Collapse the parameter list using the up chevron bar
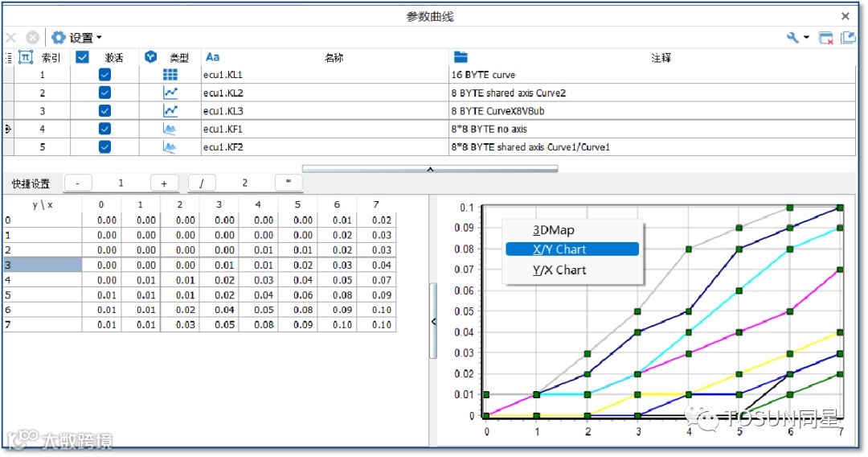The height and width of the screenshot is (457, 868). (x=430, y=169)
